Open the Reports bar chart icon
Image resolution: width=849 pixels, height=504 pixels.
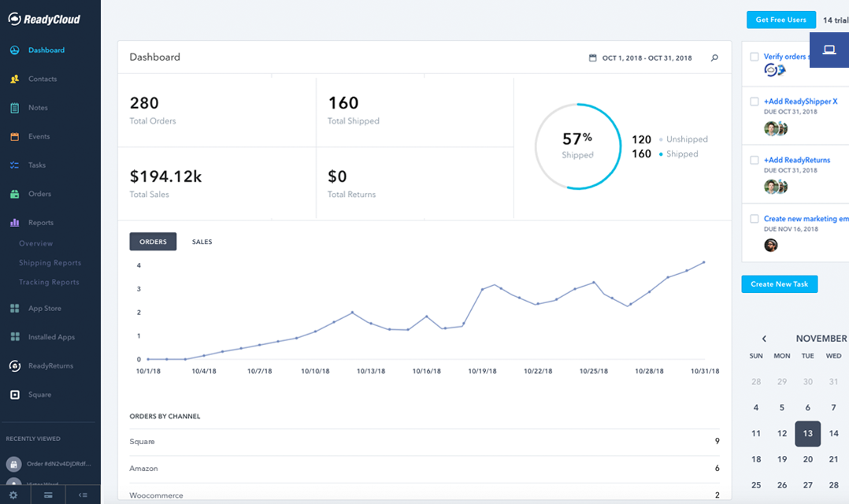[15, 223]
